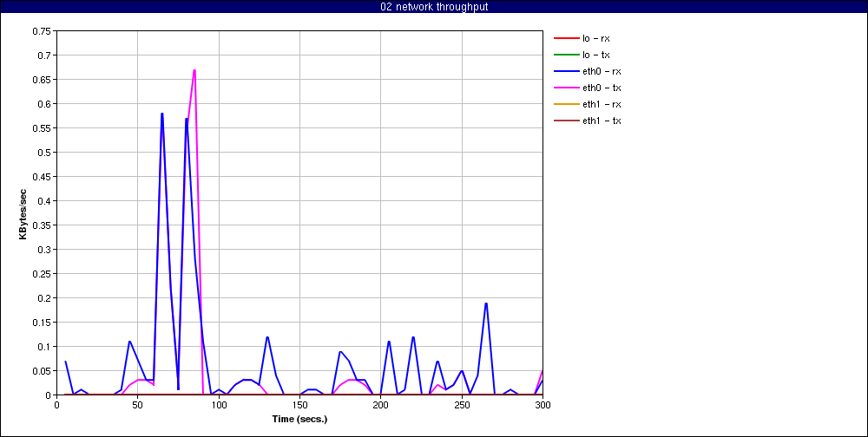Screen dimensions: 868x437
Task: Click the 0.15 y-axis tick label
Action: click(x=43, y=322)
